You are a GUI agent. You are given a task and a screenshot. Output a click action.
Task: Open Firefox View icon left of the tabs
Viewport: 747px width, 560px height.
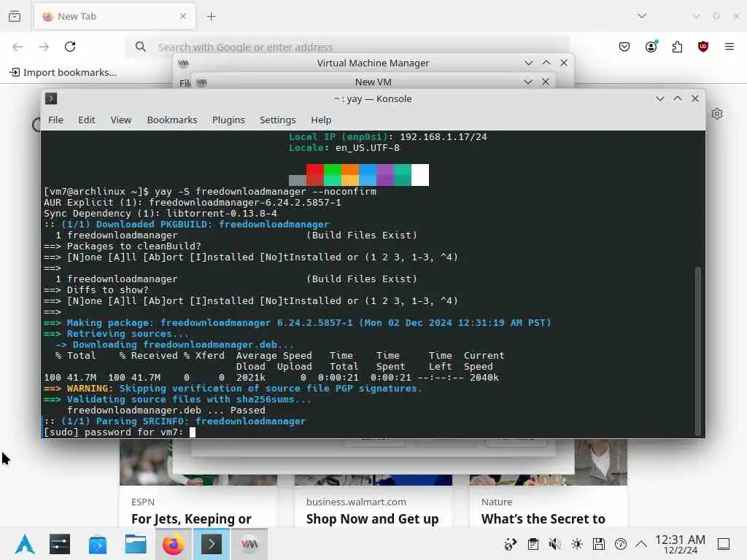[x=15, y=16]
